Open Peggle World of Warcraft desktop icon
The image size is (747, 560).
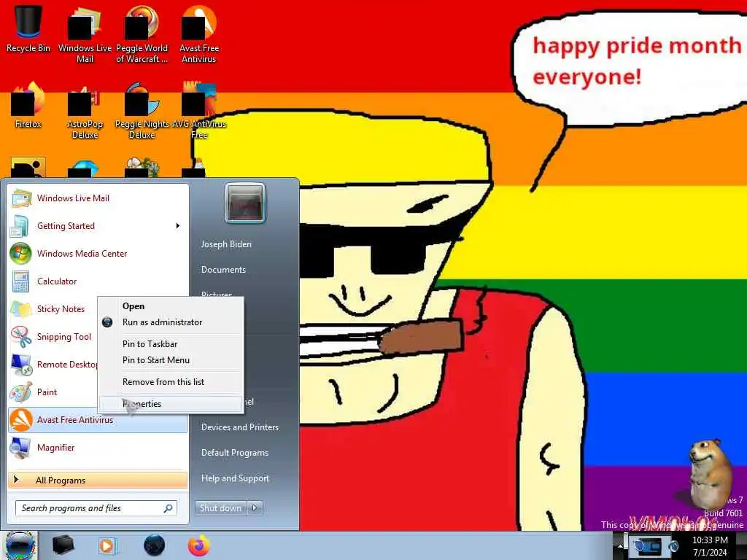pos(142,34)
